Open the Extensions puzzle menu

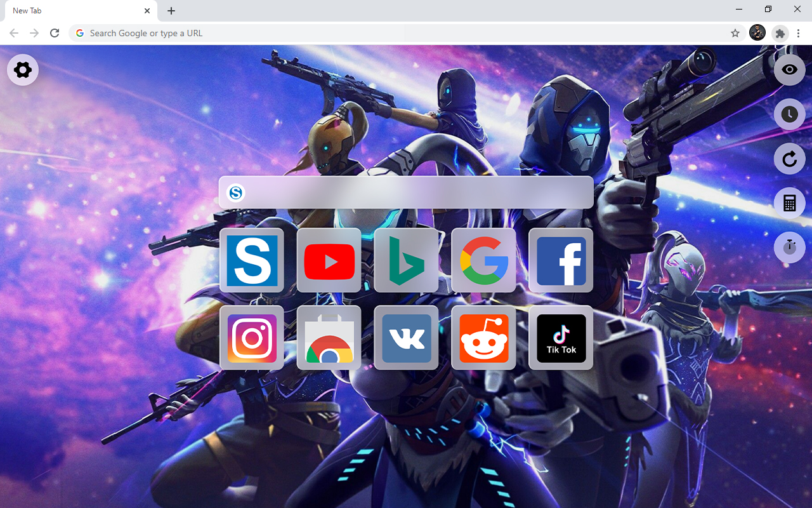click(x=780, y=33)
